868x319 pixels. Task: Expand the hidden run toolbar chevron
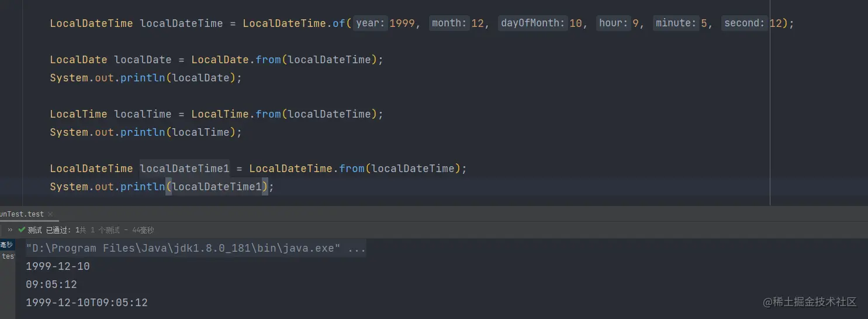(x=10, y=230)
